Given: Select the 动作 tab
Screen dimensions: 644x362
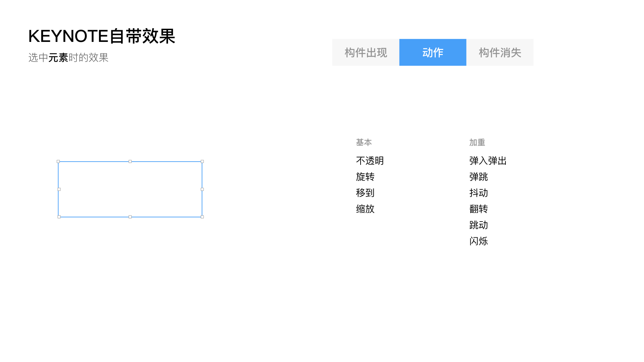Looking at the screenshot, I should (433, 52).
